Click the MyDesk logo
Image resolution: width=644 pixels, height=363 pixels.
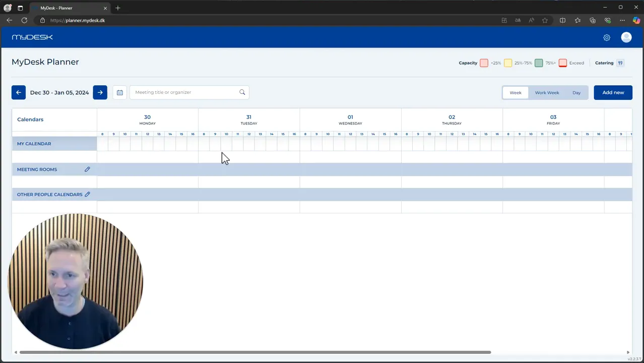32,37
